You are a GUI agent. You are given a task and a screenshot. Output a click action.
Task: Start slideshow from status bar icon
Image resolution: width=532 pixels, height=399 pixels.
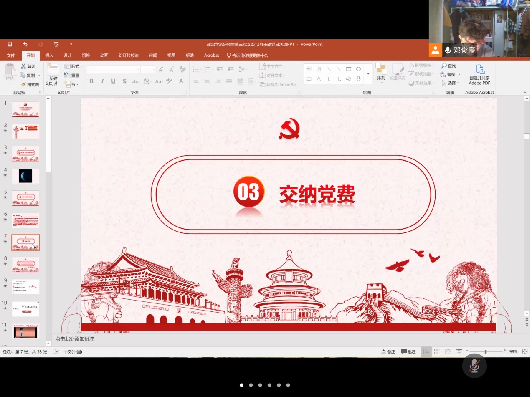tap(459, 352)
